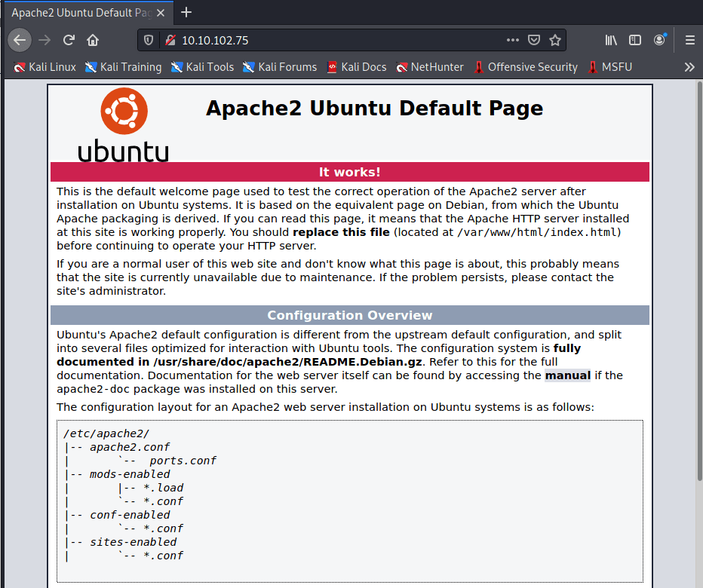Open a new tab with plus button
The height and width of the screenshot is (588, 703).
point(186,12)
